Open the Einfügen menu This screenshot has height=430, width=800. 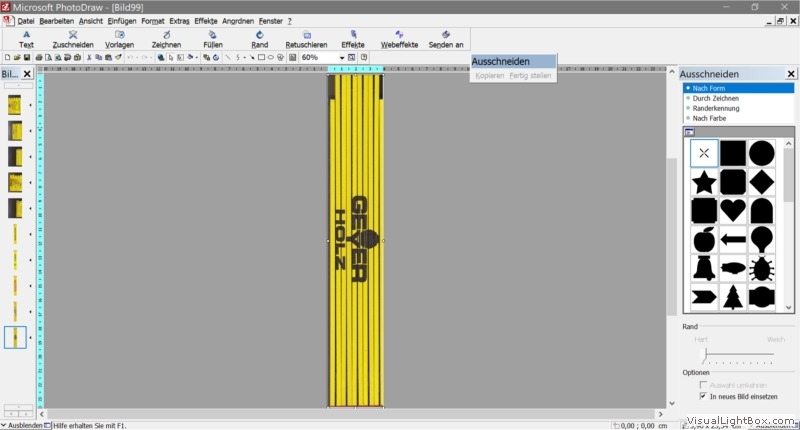(122, 21)
